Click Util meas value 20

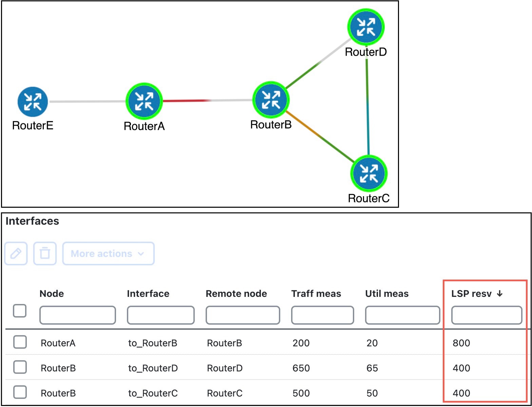coord(372,343)
